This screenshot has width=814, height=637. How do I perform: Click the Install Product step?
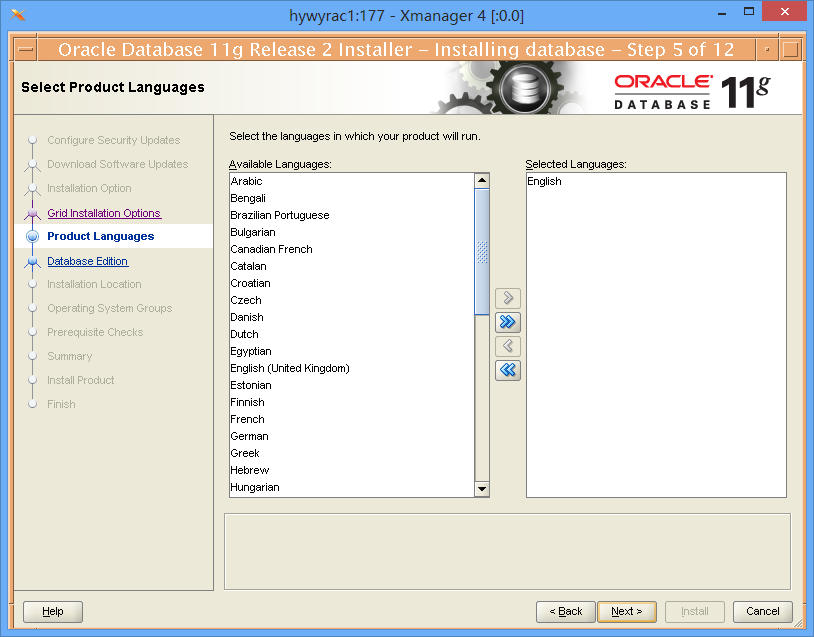[80, 380]
